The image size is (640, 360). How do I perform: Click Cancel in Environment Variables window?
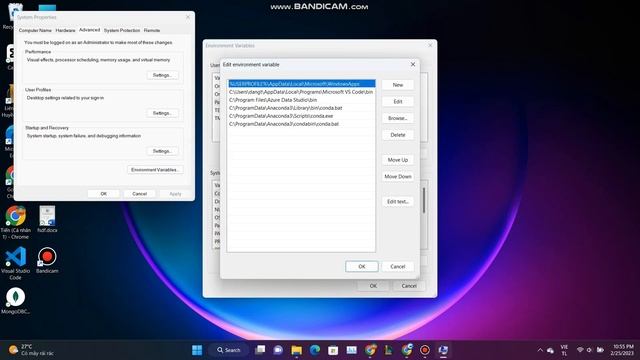click(x=409, y=286)
